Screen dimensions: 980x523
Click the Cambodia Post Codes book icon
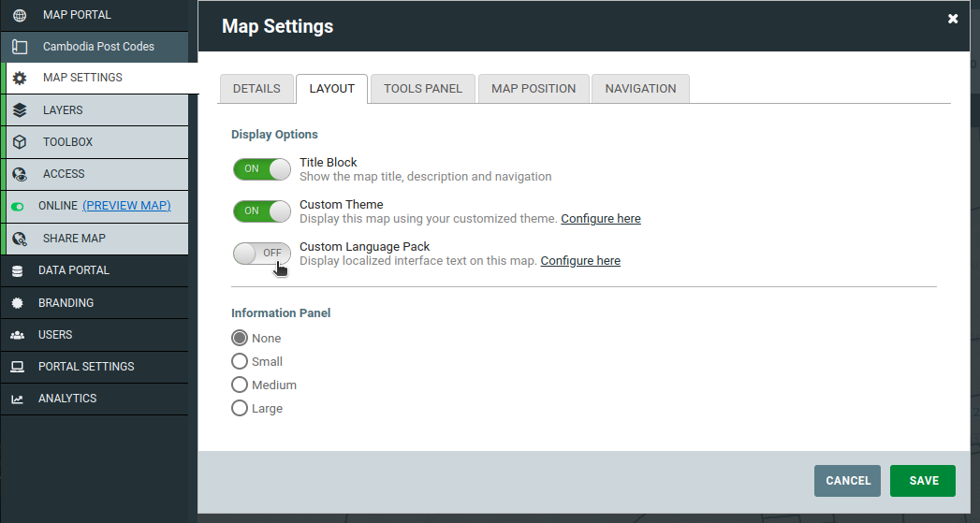pyautogui.click(x=20, y=47)
